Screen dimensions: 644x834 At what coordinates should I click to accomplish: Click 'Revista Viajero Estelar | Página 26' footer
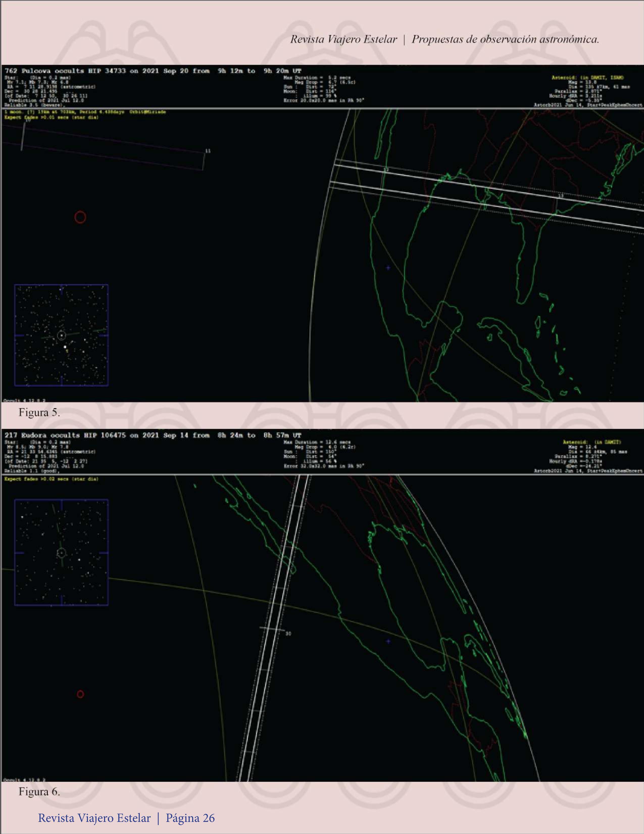point(126,818)
